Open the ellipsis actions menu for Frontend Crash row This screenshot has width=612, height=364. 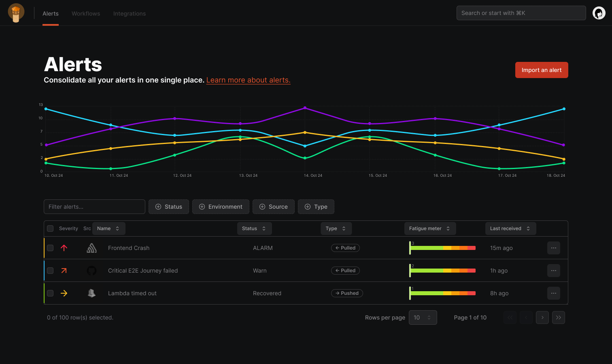553,248
